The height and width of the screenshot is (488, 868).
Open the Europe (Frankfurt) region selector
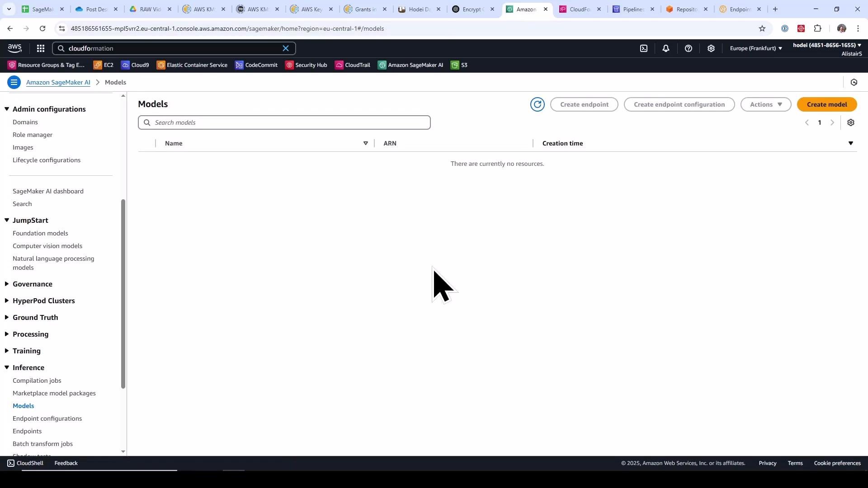click(x=756, y=48)
